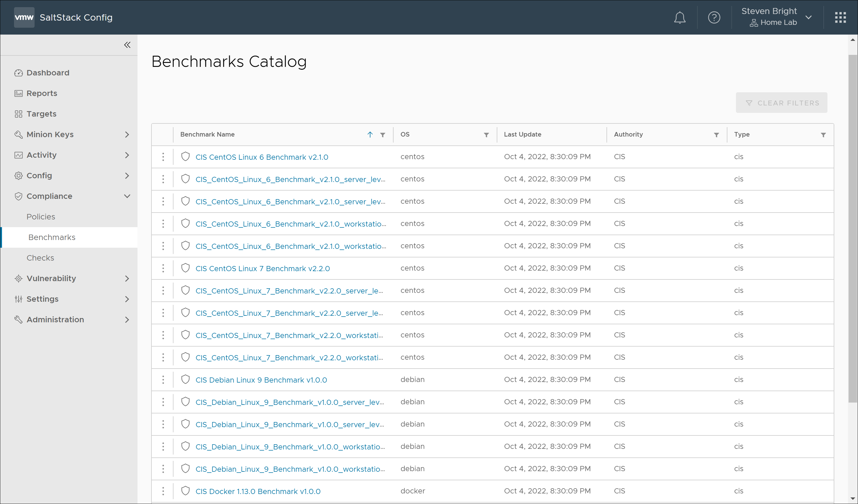Click the Type column filter icon
Image resolution: width=858 pixels, height=504 pixels.
point(823,135)
